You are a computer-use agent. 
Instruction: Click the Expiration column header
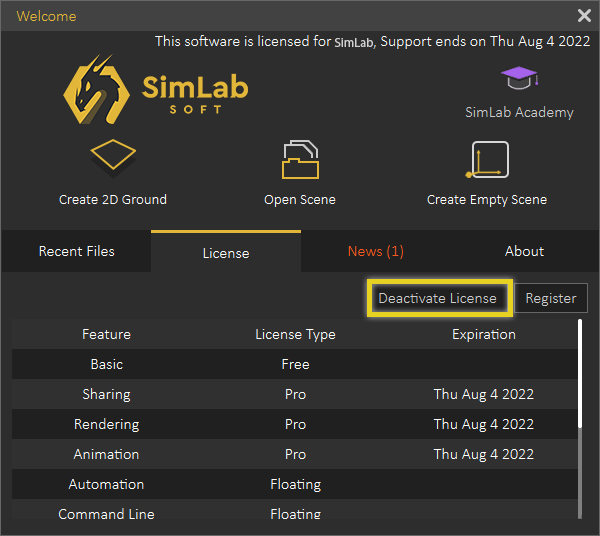click(x=484, y=334)
